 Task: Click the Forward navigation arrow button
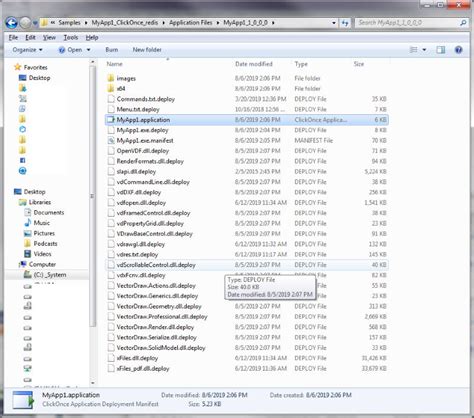[25, 23]
